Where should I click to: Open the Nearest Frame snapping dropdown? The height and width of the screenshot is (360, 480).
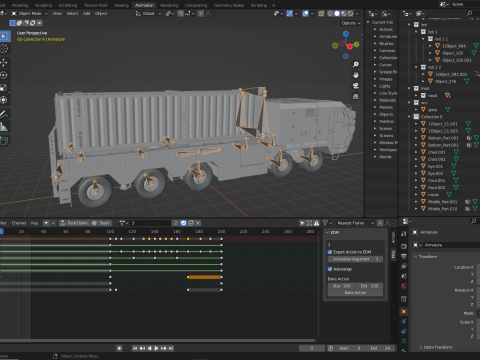[355, 223]
